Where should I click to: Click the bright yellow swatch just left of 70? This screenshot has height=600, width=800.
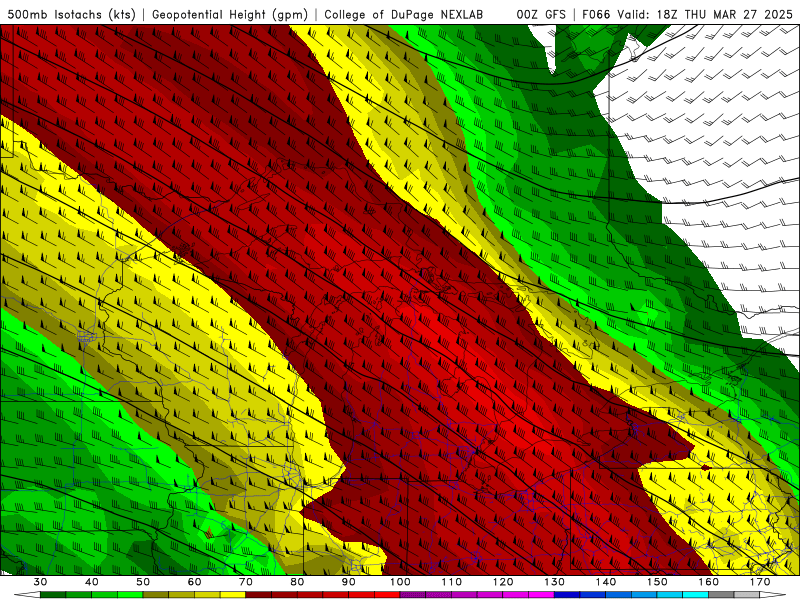233,595
